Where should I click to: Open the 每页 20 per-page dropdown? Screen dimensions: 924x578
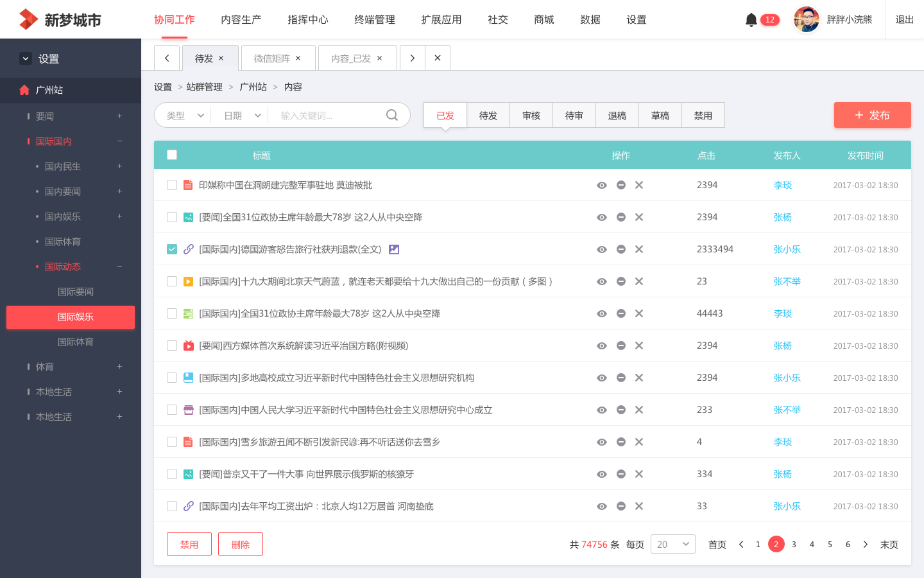coord(672,545)
